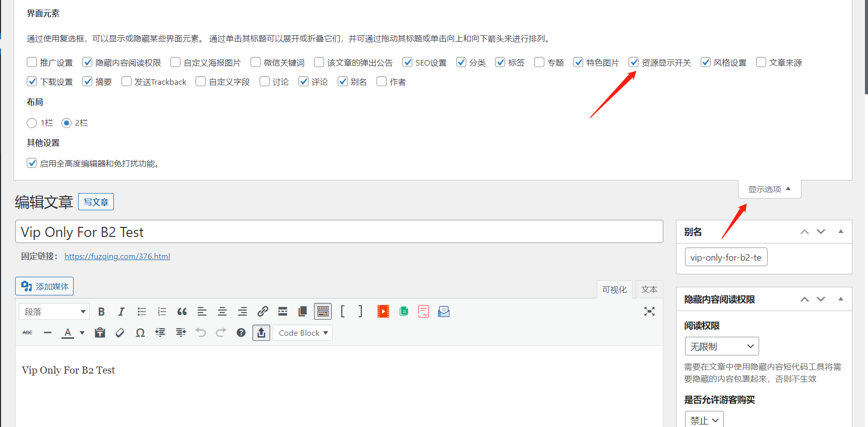Insert a blockquote in the editor
Screen dimensions: 868x427
coord(182,312)
